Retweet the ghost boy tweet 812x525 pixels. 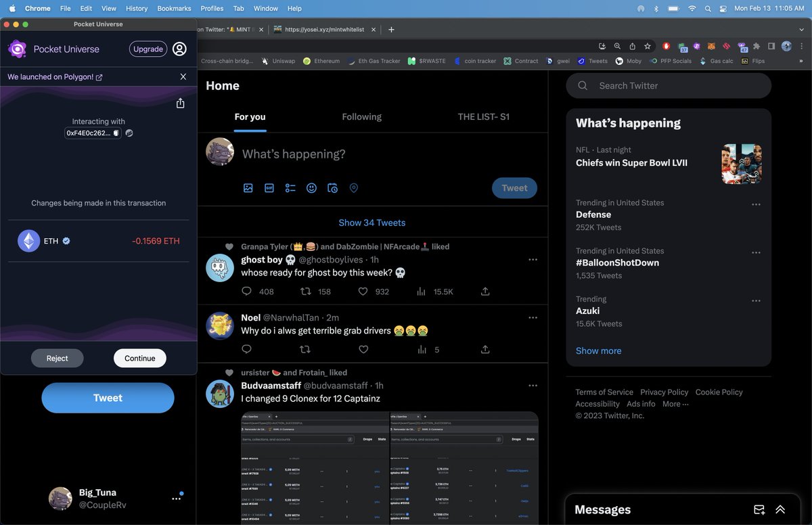click(305, 292)
